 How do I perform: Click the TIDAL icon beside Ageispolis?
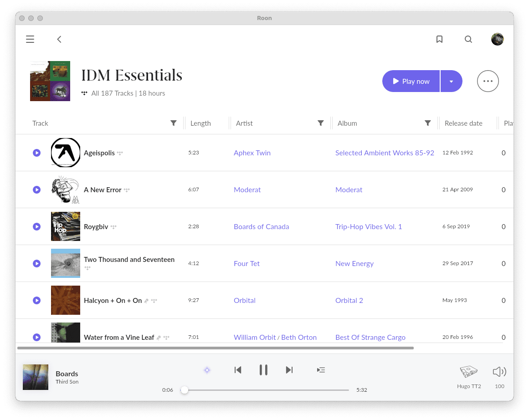(x=120, y=153)
